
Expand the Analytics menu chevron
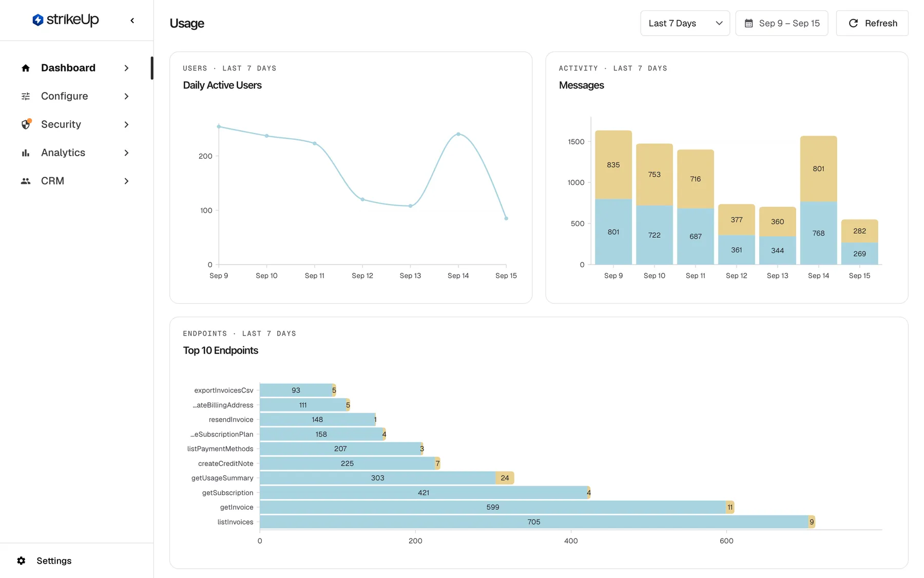coord(126,153)
